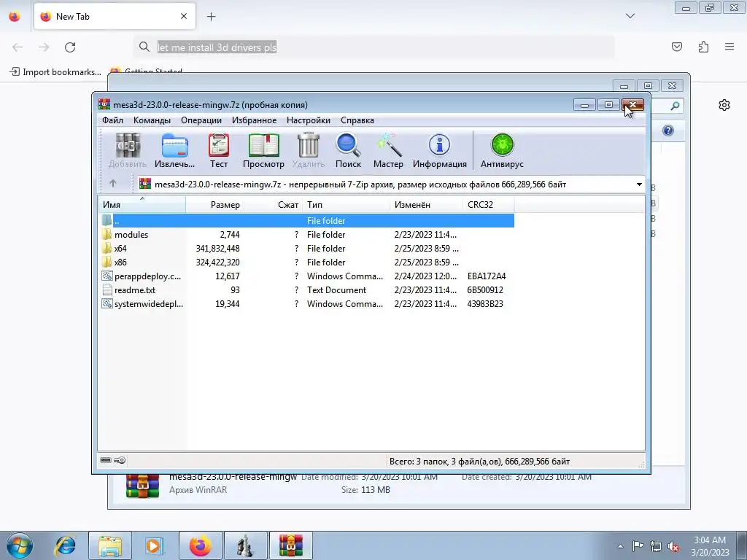Sort by Размер column header
Image resolution: width=747 pixels, height=560 pixels.
point(215,205)
